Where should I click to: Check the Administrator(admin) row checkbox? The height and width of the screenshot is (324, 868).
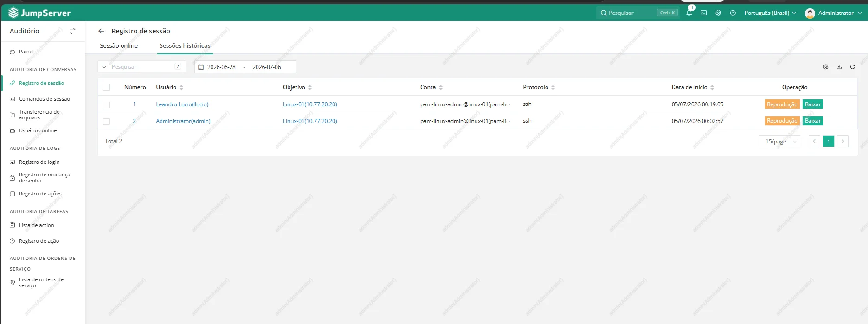107,121
